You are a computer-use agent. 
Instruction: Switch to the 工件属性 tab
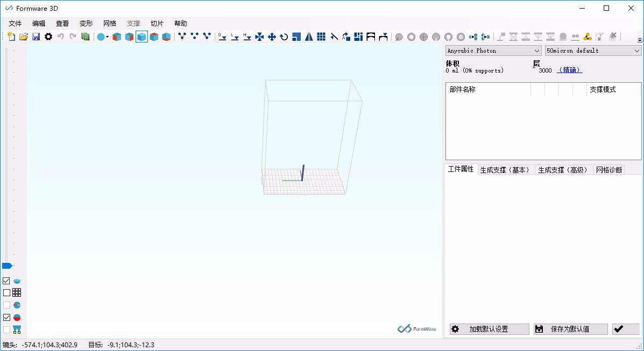pos(461,169)
